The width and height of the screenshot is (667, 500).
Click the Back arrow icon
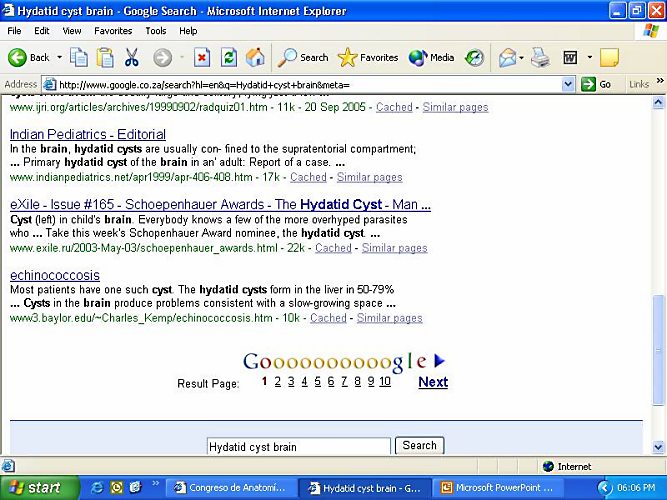click(17, 57)
